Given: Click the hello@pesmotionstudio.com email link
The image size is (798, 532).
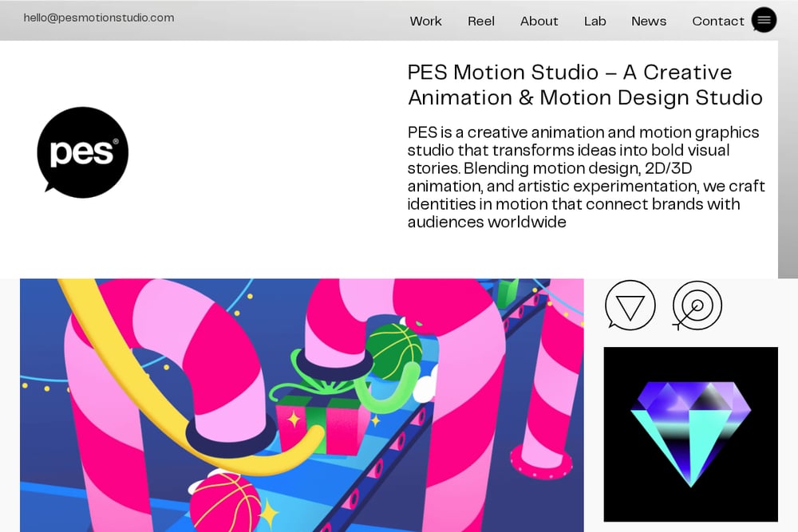Looking at the screenshot, I should click(99, 18).
